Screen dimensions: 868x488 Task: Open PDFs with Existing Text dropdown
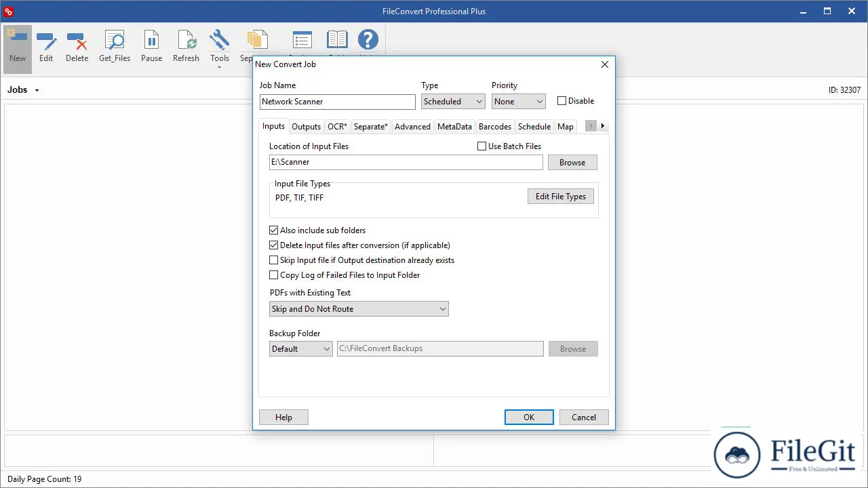tap(359, 309)
